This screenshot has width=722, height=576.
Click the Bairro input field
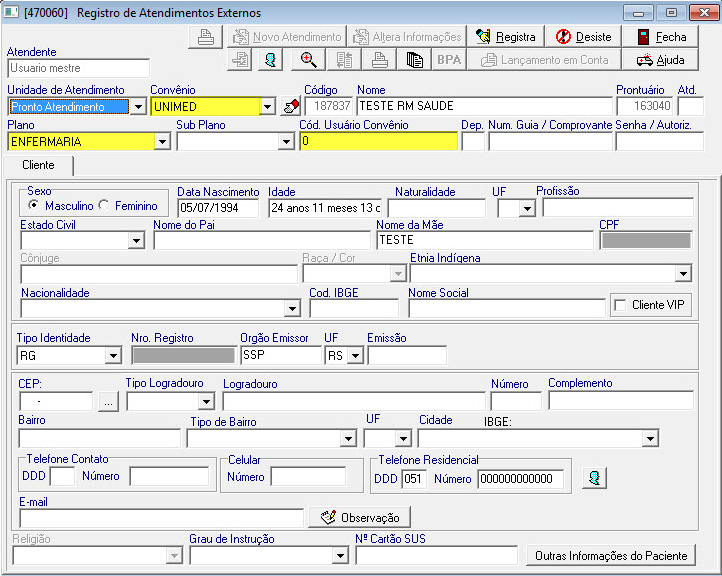[x=99, y=438]
